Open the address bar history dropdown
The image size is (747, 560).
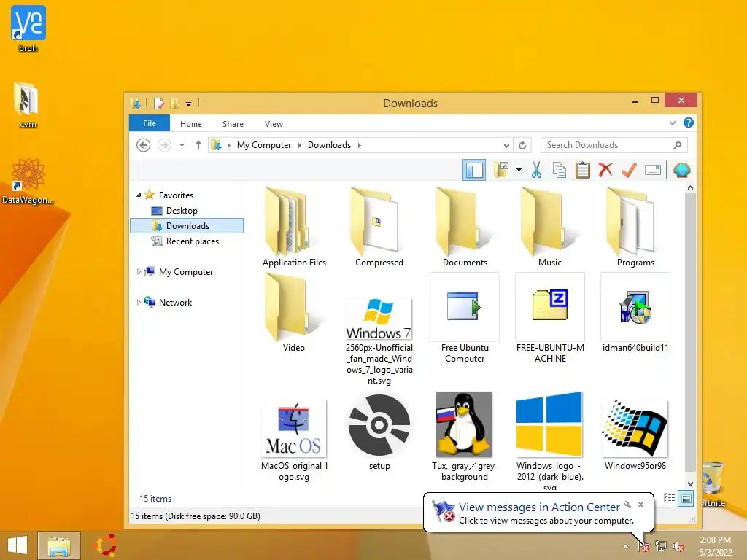506,145
